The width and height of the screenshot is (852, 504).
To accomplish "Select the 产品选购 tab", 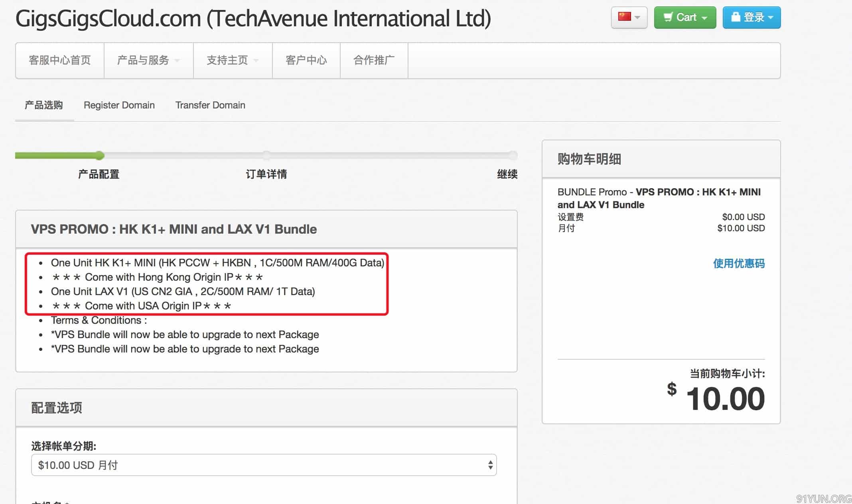I will coord(44,105).
